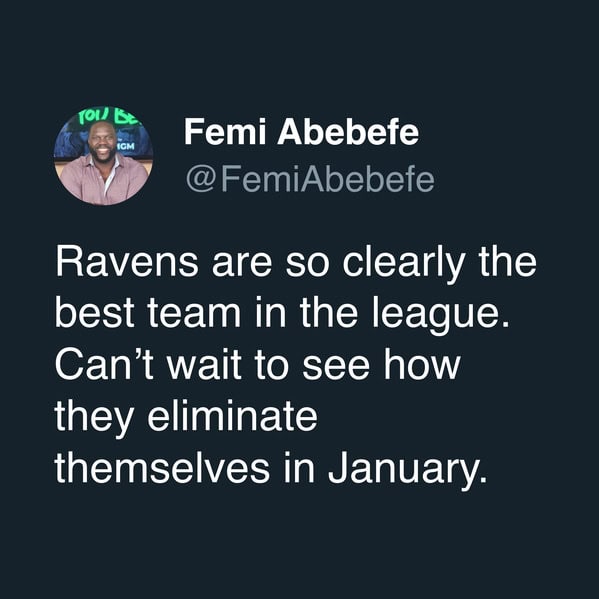Image resolution: width=599 pixels, height=599 pixels.
Task: Select the word Ravens in tweet
Action: pos(127,262)
